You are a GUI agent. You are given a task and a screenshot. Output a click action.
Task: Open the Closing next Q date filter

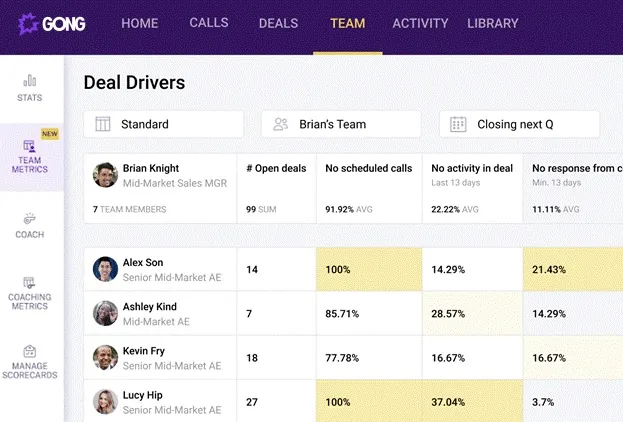[519, 124]
